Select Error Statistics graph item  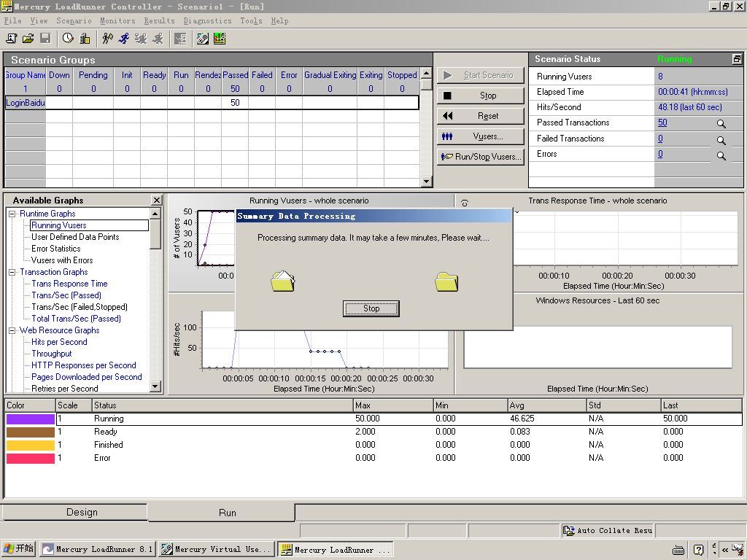point(55,249)
